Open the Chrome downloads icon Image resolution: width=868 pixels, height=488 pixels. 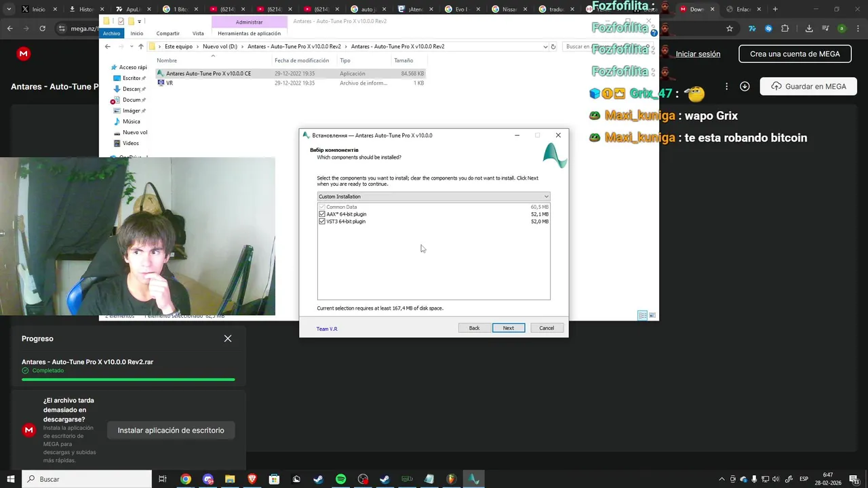coord(809,28)
